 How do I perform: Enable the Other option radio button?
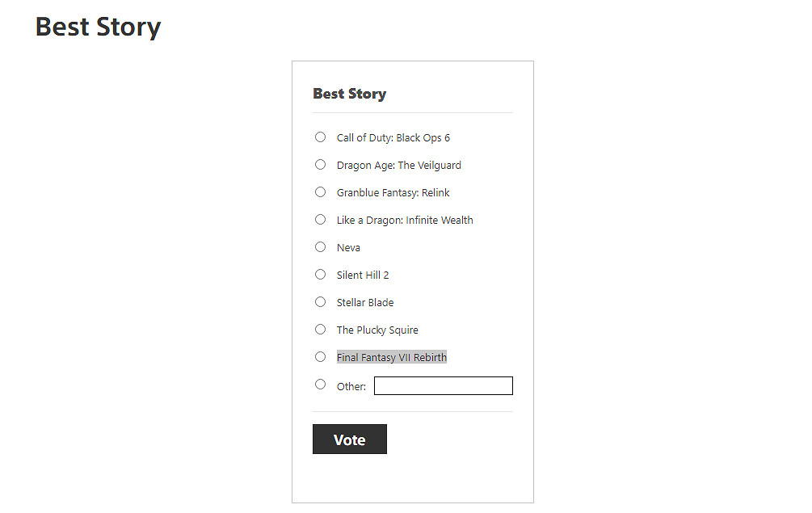click(x=320, y=385)
